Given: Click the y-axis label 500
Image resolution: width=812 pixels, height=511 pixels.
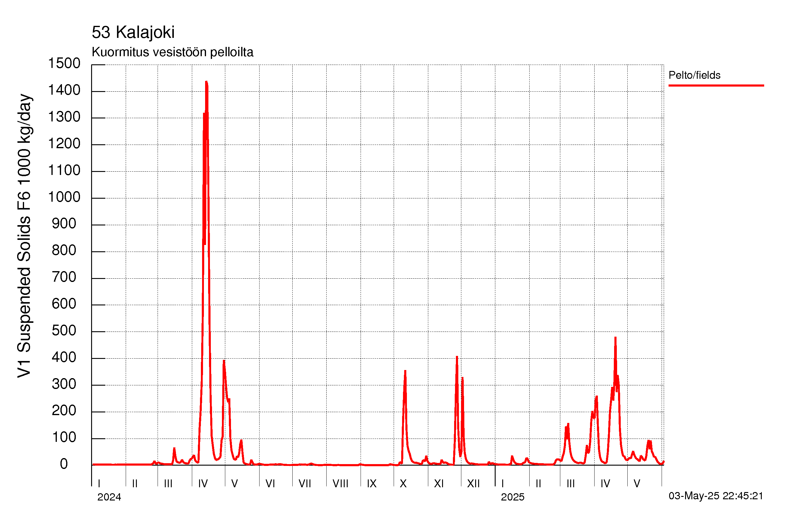Looking at the screenshot, I should pyautogui.click(x=64, y=331).
